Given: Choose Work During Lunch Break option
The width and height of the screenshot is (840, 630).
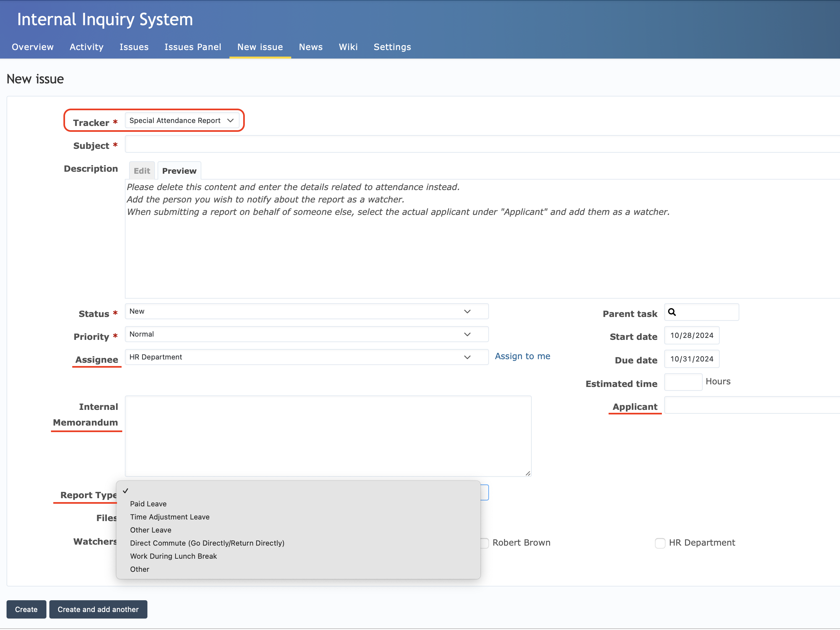Looking at the screenshot, I should click(x=173, y=556).
